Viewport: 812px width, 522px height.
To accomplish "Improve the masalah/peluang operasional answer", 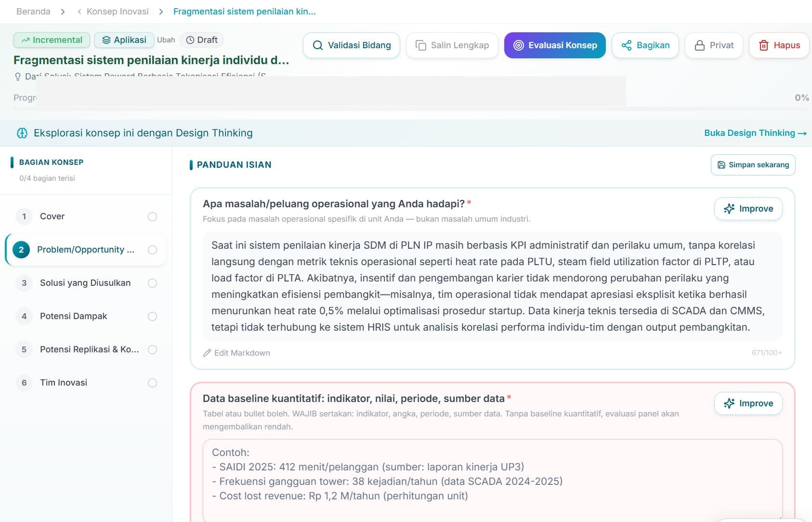I will (x=748, y=209).
